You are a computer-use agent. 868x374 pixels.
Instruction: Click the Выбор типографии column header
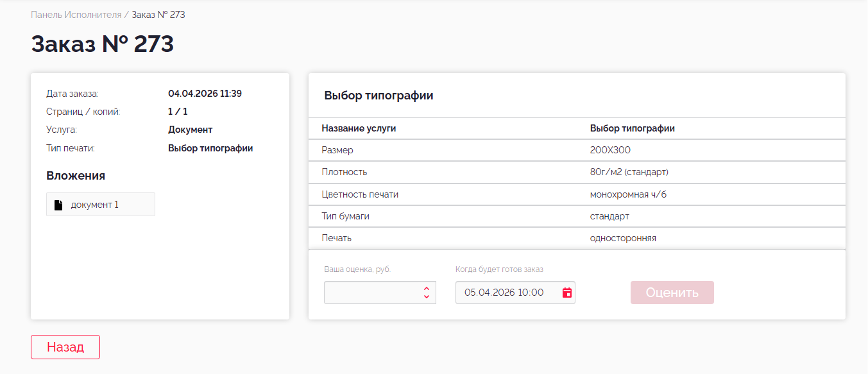[632, 128]
